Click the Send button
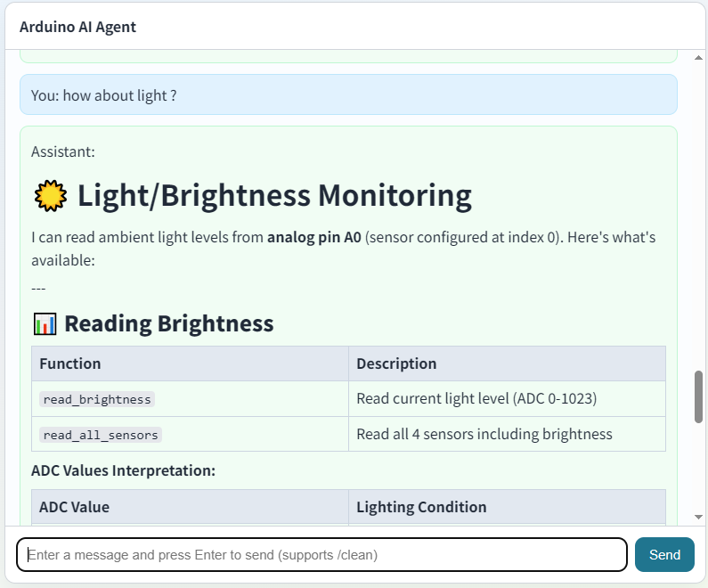708x588 pixels. (664, 554)
